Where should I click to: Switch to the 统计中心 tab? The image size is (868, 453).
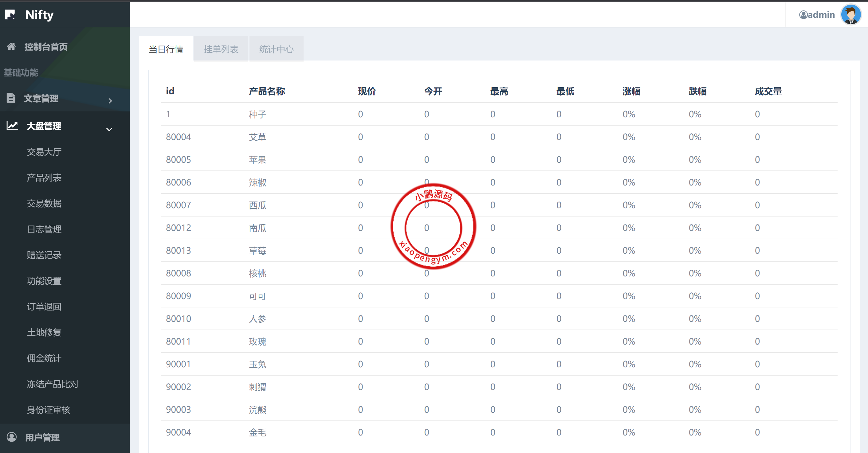click(x=276, y=49)
